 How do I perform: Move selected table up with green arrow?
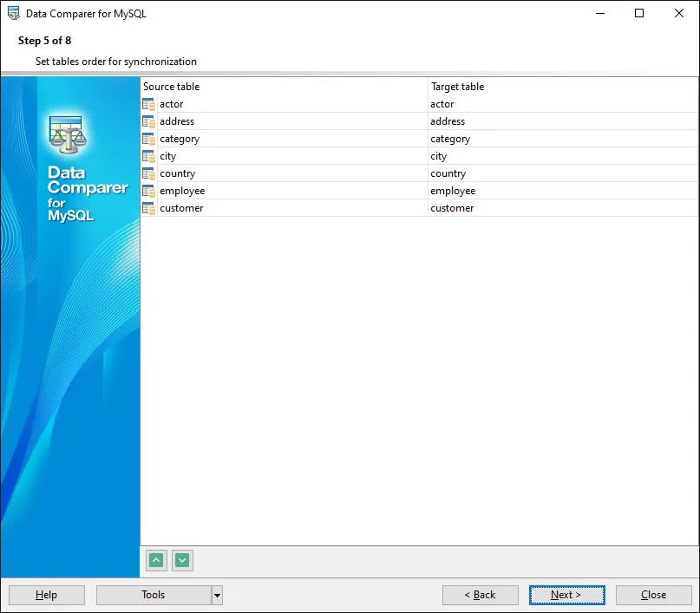tap(156, 560)
